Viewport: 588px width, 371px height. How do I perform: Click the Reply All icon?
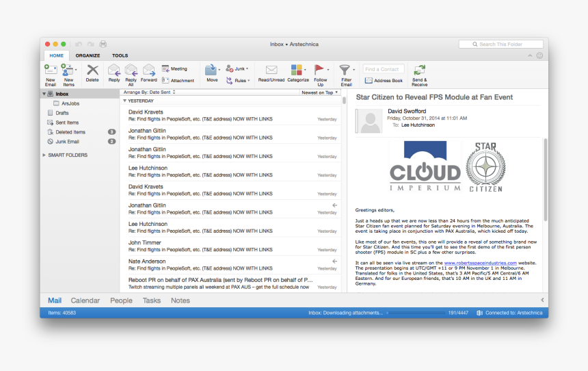click(x=131, y=71)
